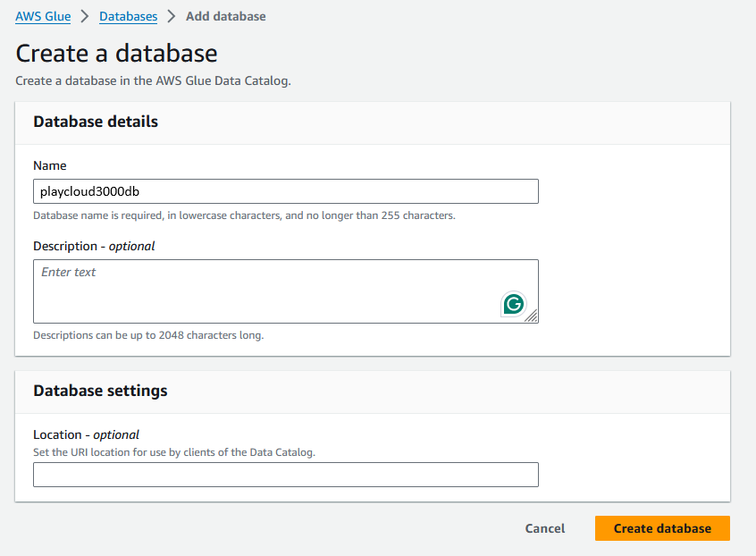Open the Grammarly icon in Description box
Viewport: 756px width, 556px height.
514,304
